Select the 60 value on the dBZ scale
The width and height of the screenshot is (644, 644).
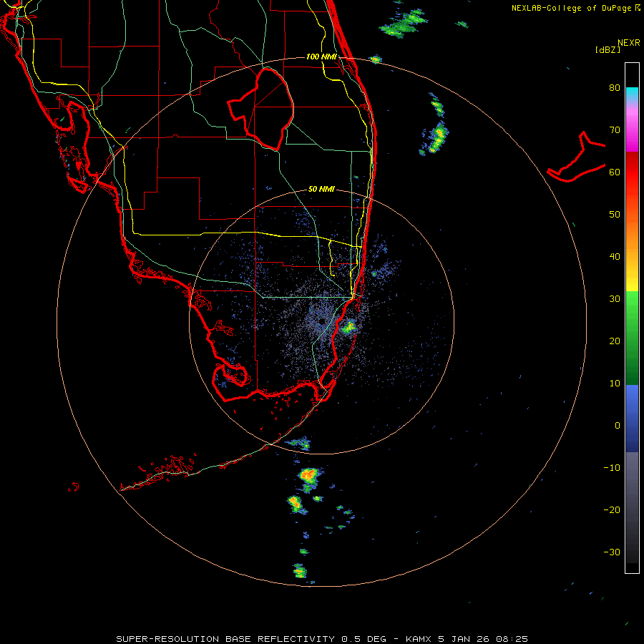click(615, 172)
